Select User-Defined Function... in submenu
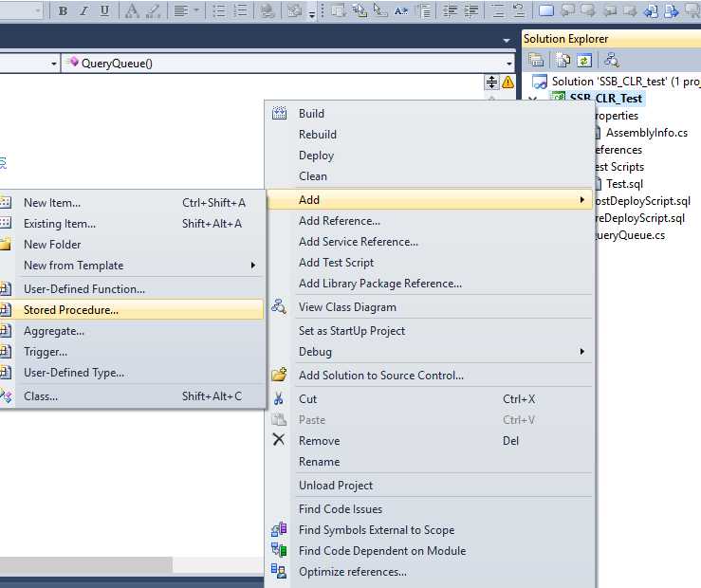The height and width of the screenshot is (588, 701). pyautogui.click(x=132, y=289)
